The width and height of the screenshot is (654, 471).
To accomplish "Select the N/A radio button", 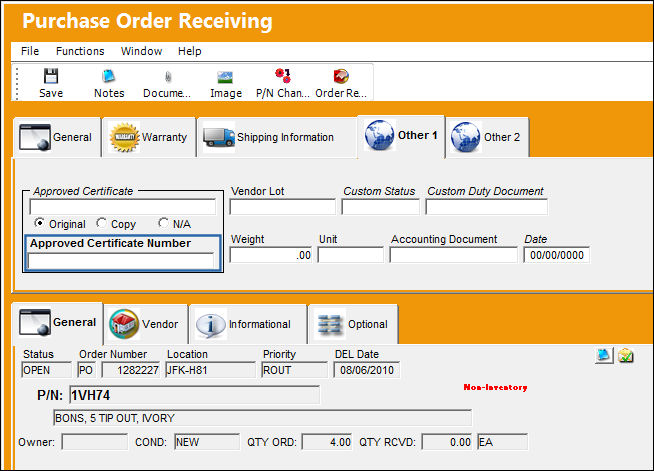I will [x=164, y=223].
